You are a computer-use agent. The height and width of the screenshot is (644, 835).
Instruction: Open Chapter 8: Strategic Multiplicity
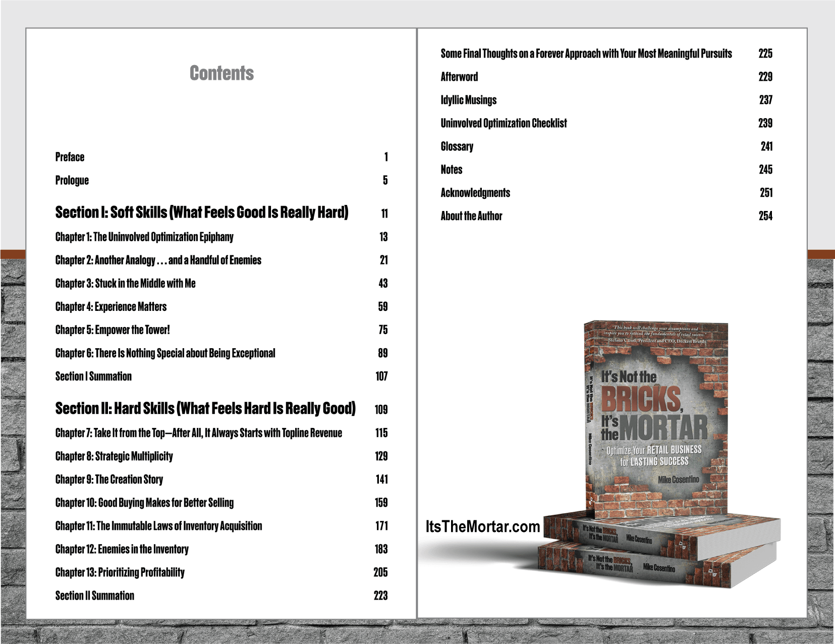(114, 456)
